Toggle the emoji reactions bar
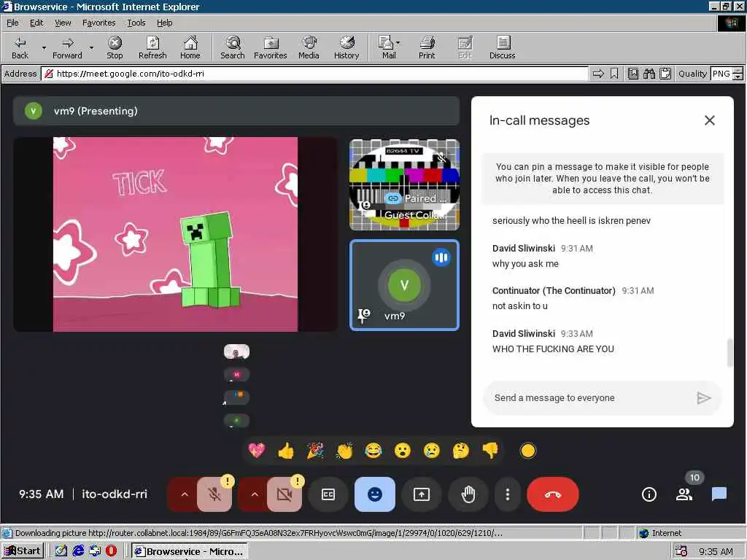Screen dimensions: 747x560 (x=375, y=494)
